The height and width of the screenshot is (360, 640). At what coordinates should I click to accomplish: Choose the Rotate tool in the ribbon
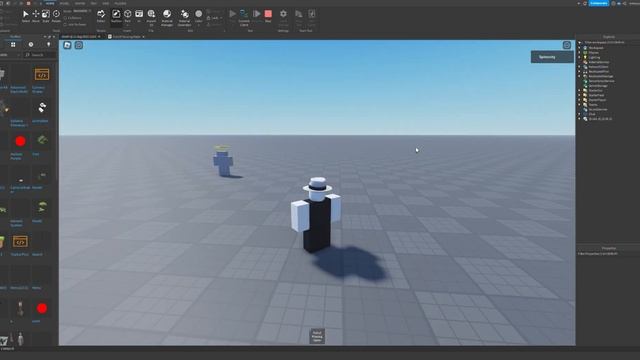56,16
